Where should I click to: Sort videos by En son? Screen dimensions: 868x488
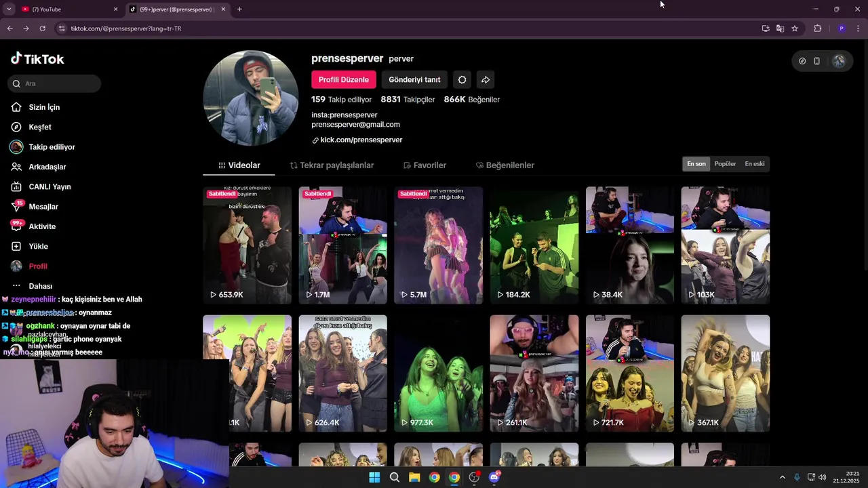pyautogui.click(x=696, y=164)
